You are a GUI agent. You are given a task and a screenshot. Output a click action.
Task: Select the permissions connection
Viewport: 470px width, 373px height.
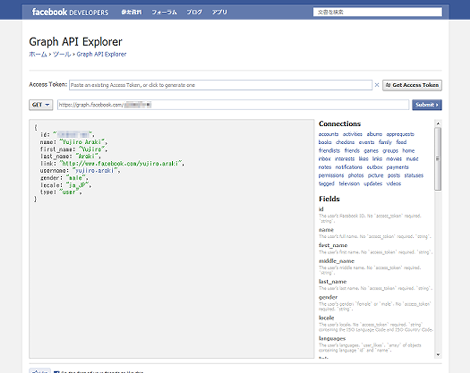[x=331, y=175]
